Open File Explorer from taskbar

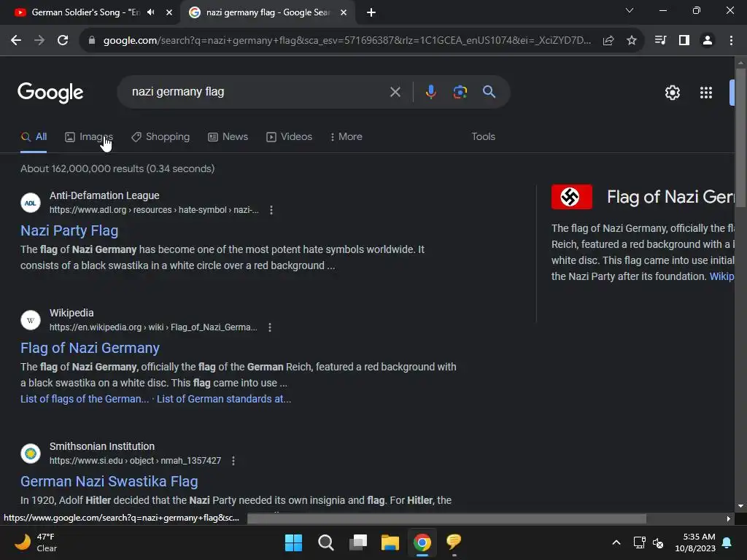pos(390,542)
